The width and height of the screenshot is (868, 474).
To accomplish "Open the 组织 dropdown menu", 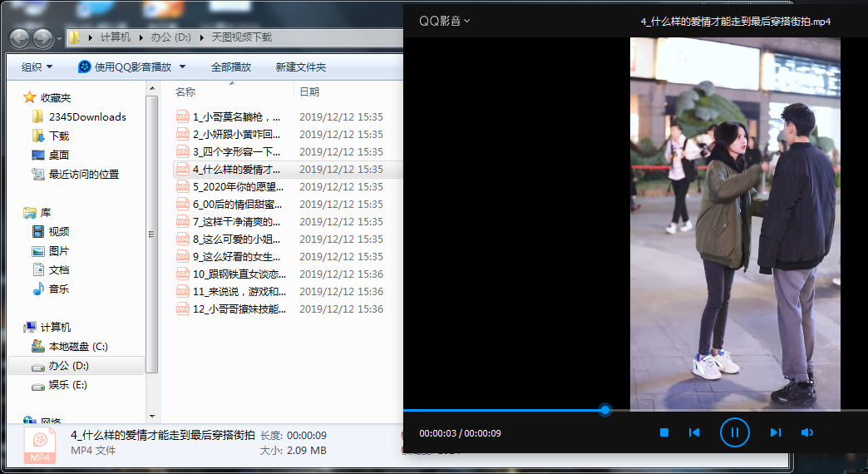I will pyautogui.click(x=37, y=67).
